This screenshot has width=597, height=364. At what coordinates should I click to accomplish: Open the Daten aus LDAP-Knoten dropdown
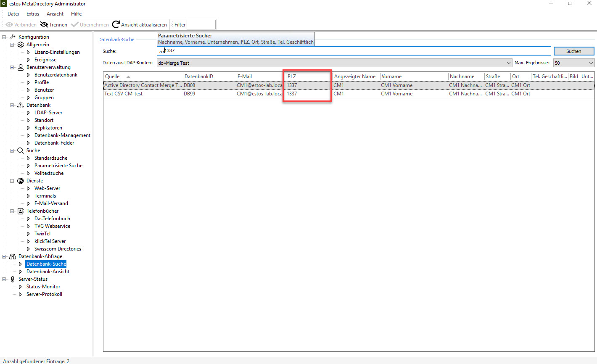click(508, 63)
